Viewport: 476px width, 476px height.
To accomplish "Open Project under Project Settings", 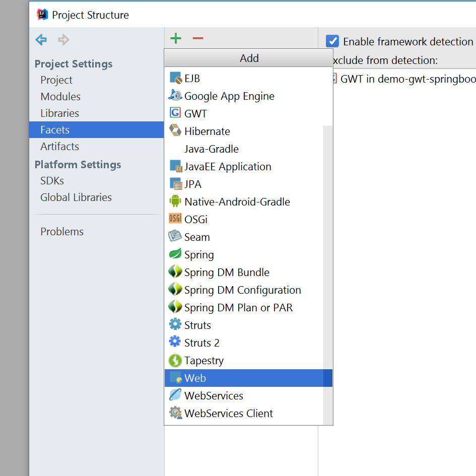I will pyautogui.click(x=97, y=80).
